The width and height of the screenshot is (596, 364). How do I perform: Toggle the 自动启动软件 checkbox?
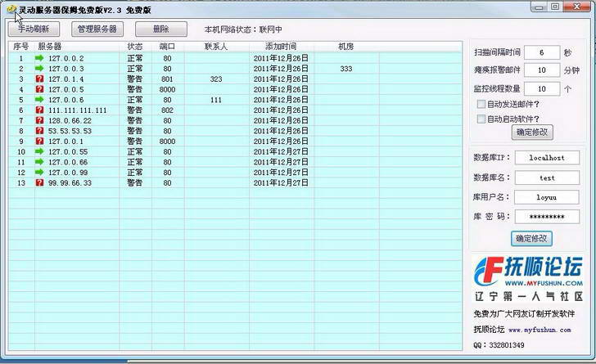point(481,119)
